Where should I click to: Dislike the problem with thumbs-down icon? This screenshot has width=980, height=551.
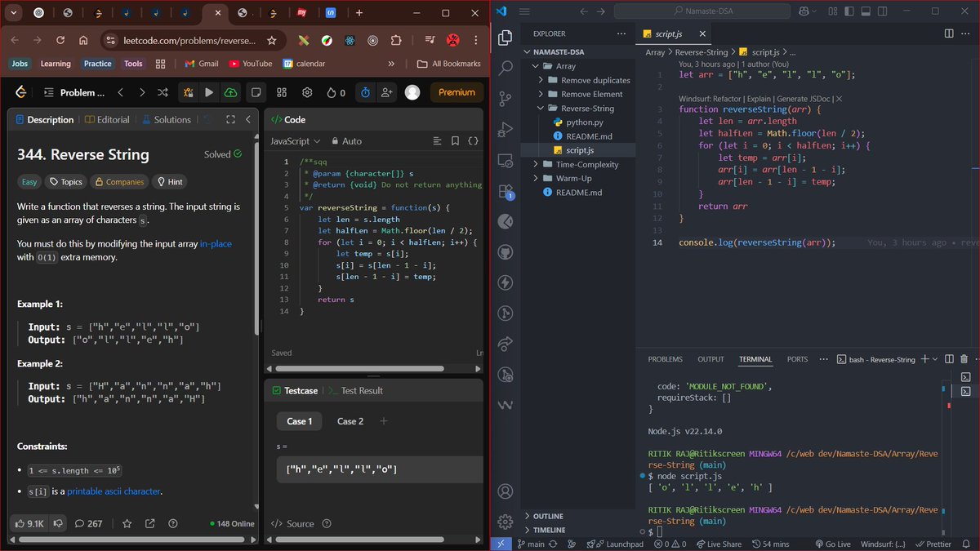58,523
